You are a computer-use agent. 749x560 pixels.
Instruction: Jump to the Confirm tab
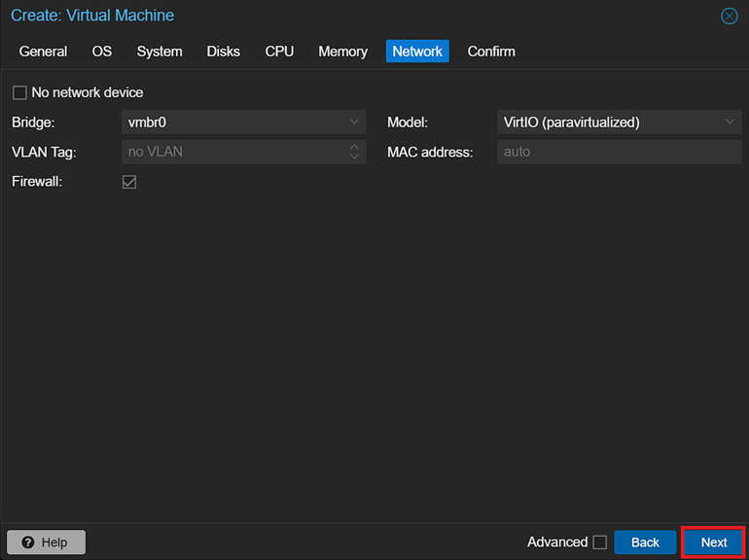(x=491, y=52)
